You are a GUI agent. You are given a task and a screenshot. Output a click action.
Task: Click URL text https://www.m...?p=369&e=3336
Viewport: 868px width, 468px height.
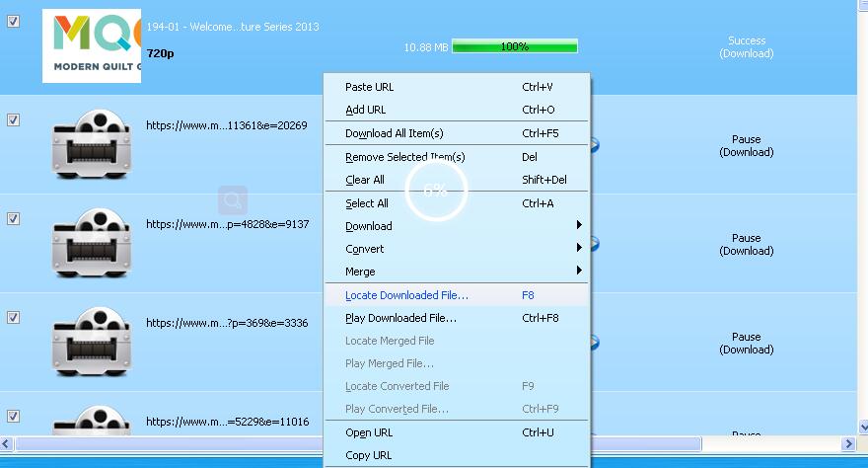point(227,323)
